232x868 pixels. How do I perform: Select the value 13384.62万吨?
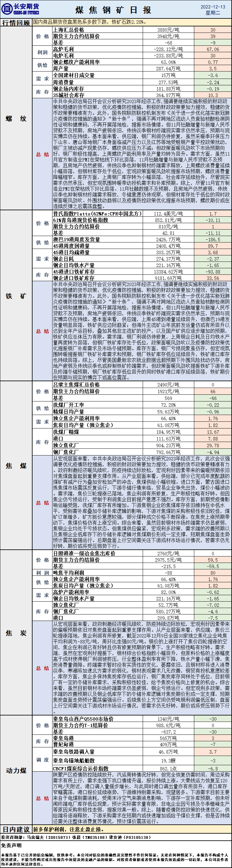point(168,272)
